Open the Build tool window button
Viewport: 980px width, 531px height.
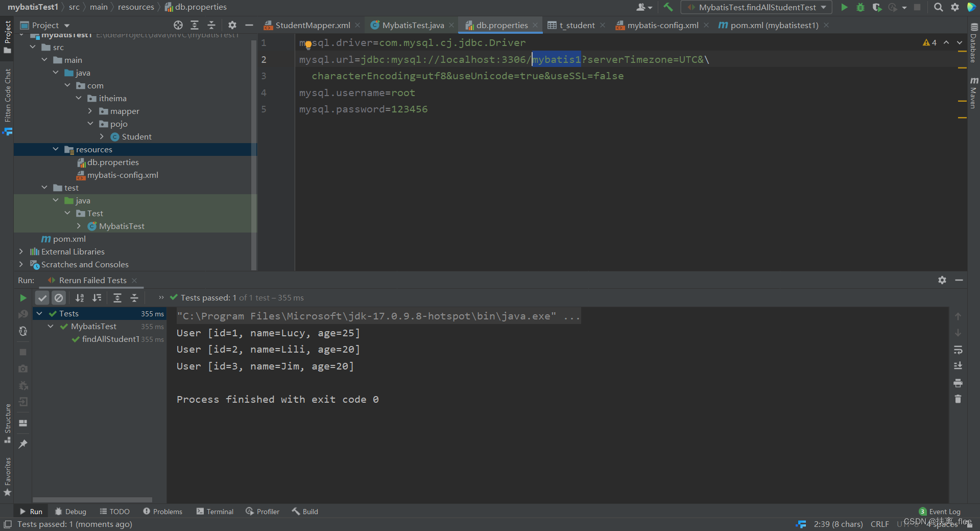point(305,512)
